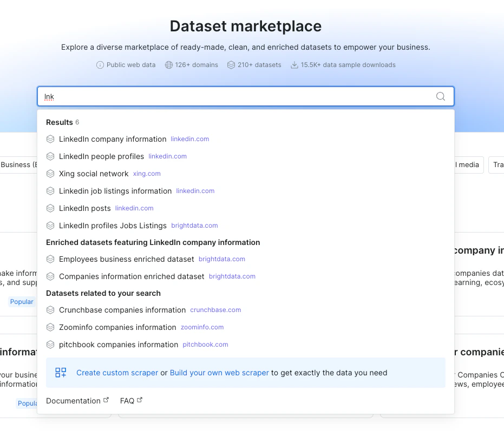
Task: Click the Crunchbase companies dataset icon
Action: (x=50, y=310)
